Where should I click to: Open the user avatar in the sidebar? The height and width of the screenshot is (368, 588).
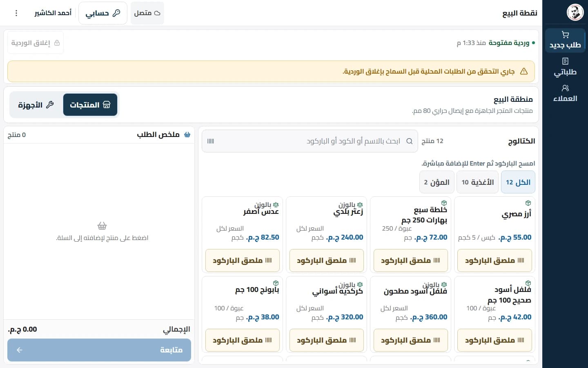pos(575,12)
